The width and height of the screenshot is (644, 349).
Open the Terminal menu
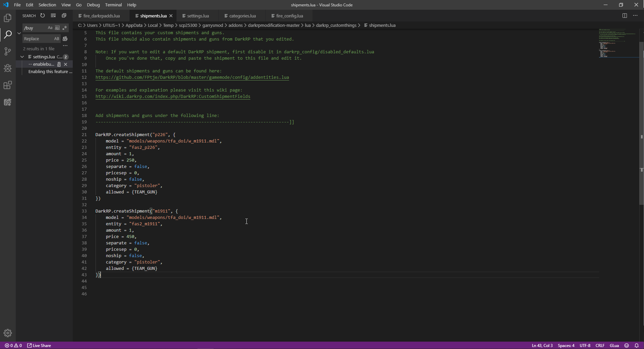coord(113,5)
